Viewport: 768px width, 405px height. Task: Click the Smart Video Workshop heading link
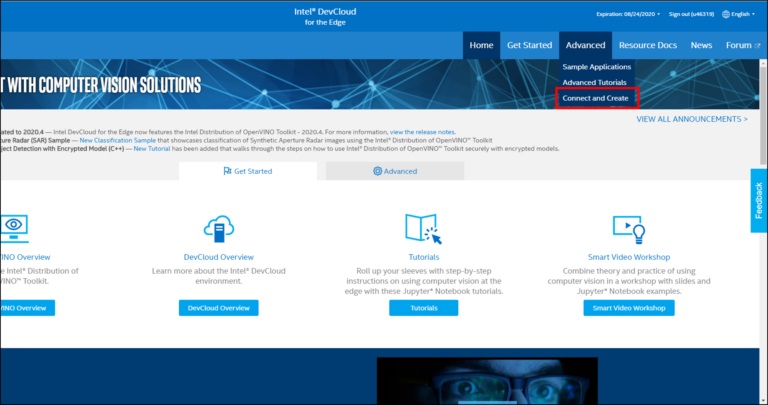[x=629, y=257]
